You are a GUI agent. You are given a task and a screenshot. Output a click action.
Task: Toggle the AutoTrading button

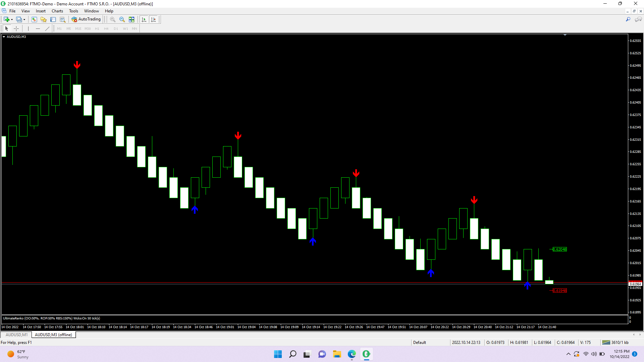click(86, 19)
